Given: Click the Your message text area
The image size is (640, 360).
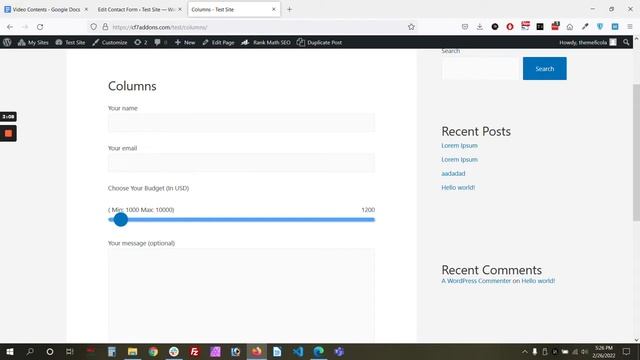Looking at the screenshot, I should tap(241, 295).
